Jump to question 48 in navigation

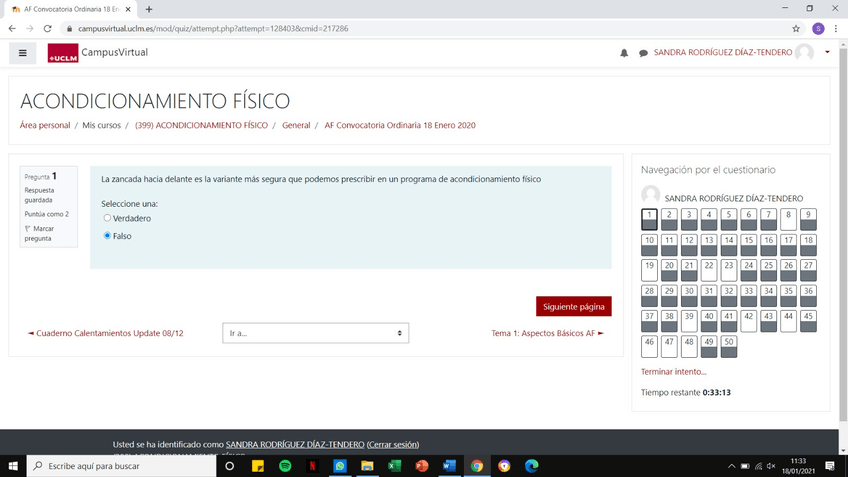pyautogui.click(x=689, y=347)
